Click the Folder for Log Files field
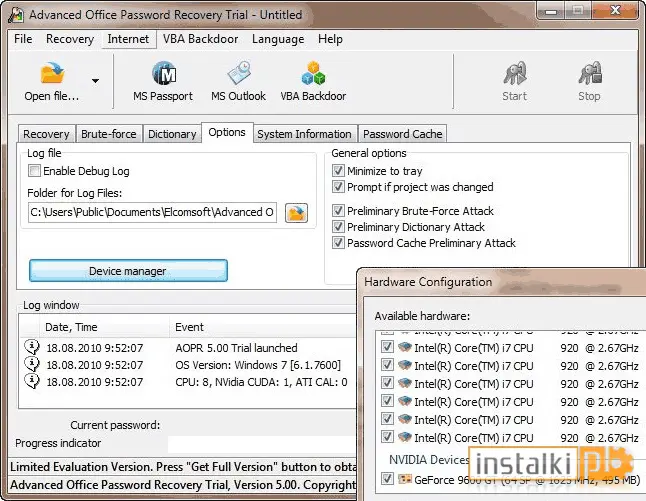 click(152, 212)
